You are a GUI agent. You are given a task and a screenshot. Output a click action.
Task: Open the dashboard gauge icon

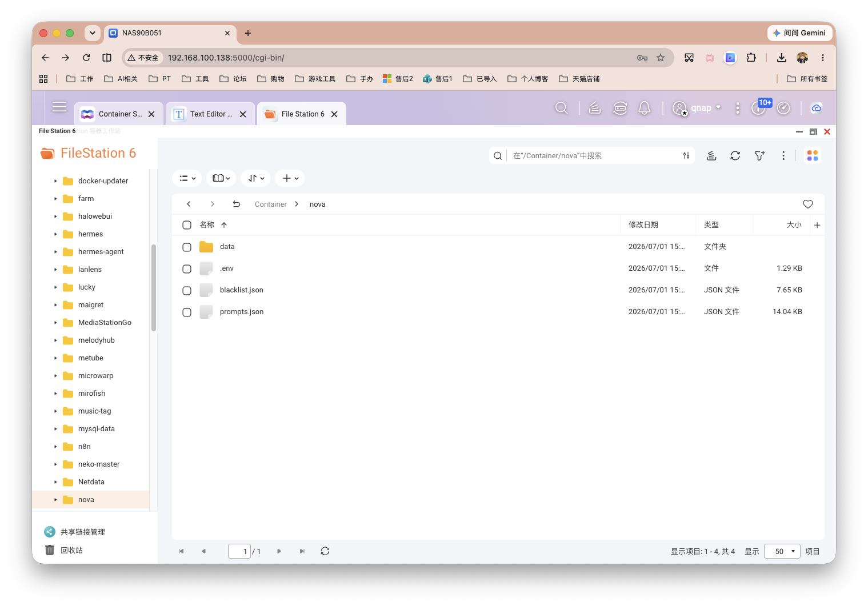(783, 108)
